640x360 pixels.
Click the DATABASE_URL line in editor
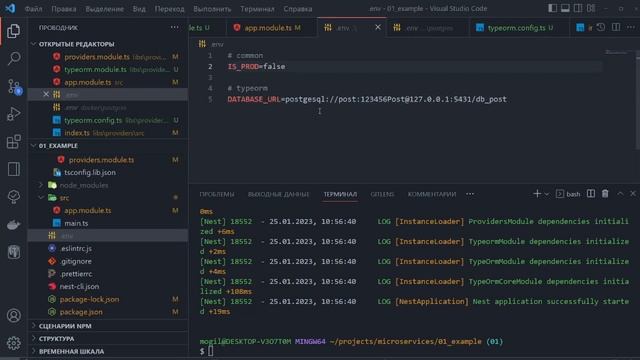point(367,99)
